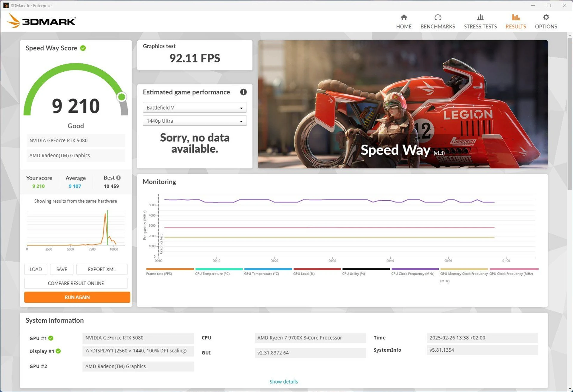Select SystemInfo version v5.81.1354
Viewport: 573px width, 392px height.
click(x=482, y=350)
